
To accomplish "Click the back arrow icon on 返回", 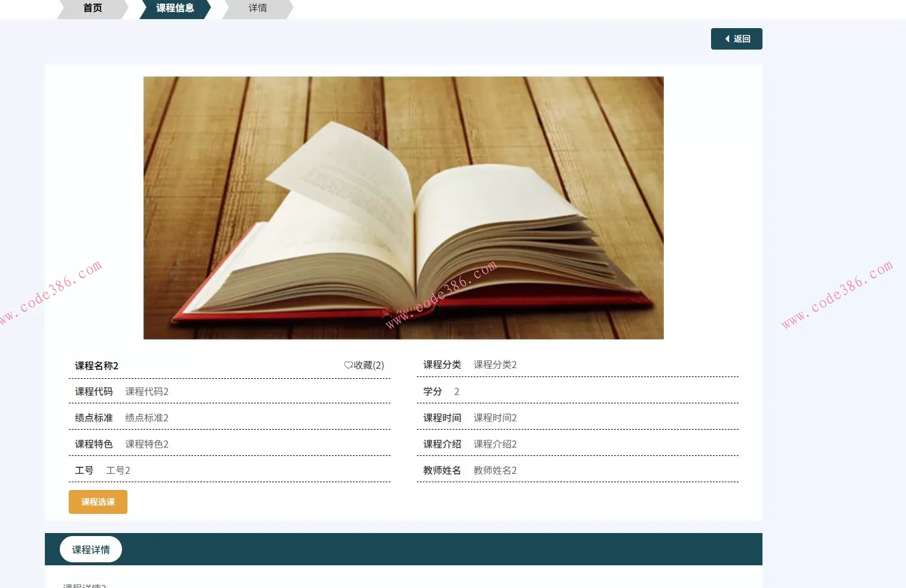I will pyautogui.click(x=727, y=39).
